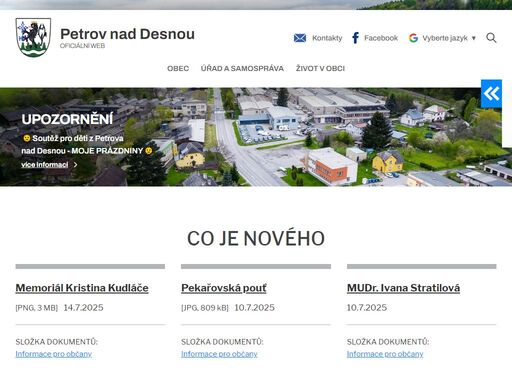Follow the více informací link
Viewport: 512px width, 384px height.
pyautogui.click(x=45, y=165)
